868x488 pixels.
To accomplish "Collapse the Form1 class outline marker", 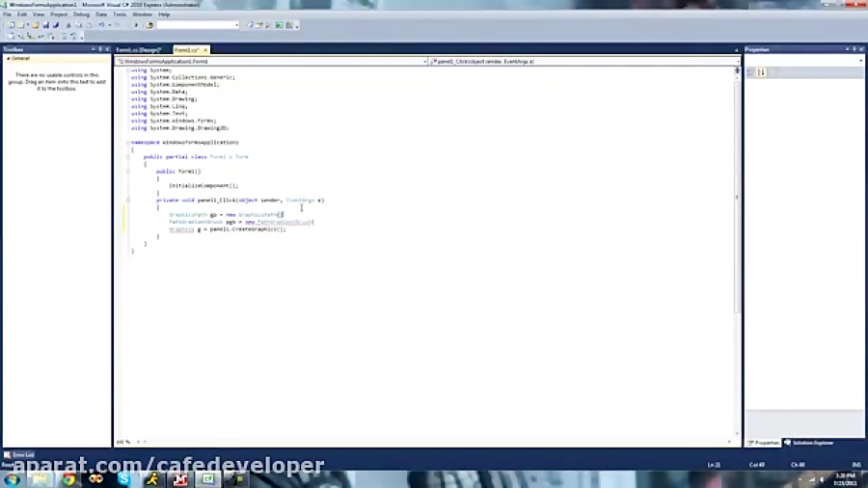I will 128,156.
